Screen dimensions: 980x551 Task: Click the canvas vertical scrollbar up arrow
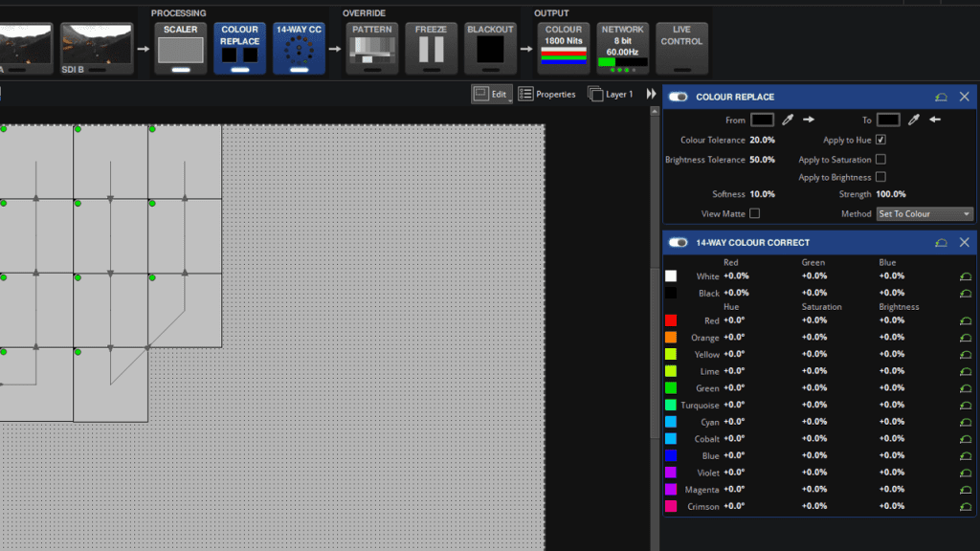655,111
